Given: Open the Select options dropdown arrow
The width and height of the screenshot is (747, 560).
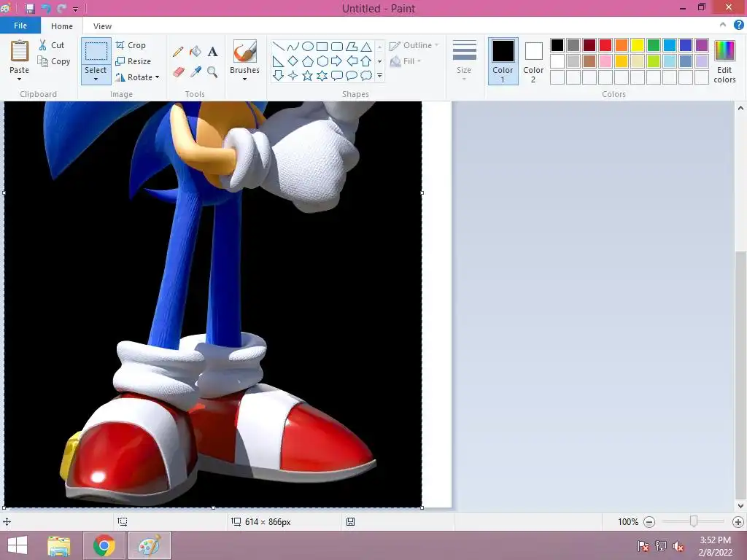Looking at the screenshot, I should (x=96, y=79).
